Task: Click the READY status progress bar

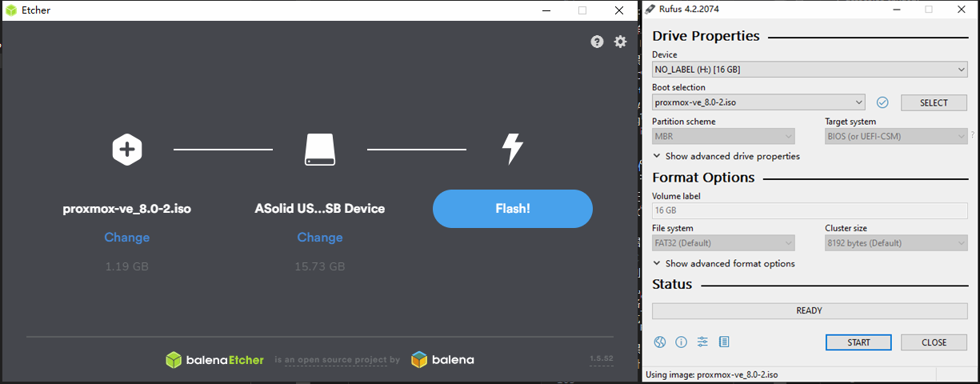Action: tap(810, 310)
